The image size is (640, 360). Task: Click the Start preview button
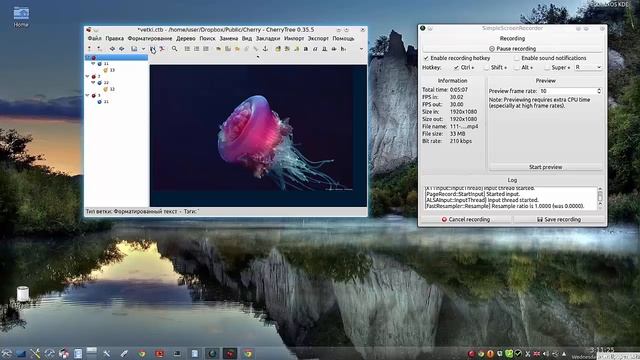(x=545, y=167)
